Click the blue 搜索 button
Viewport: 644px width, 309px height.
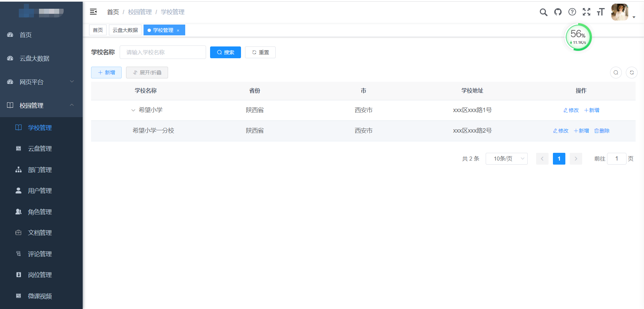pos(225,52)
